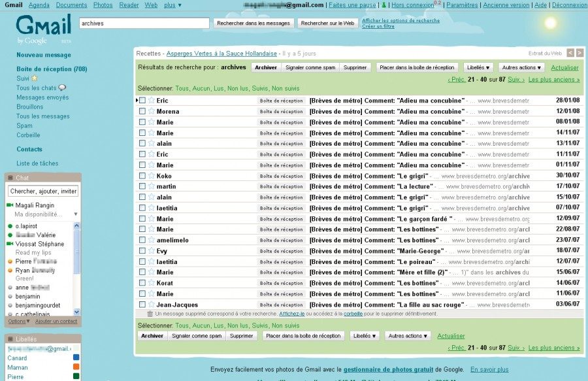Image resolution: width=588 pixels, height=381 pixels.
Task: Select the Koko message checkbox
Action: (x=142, y=176)
